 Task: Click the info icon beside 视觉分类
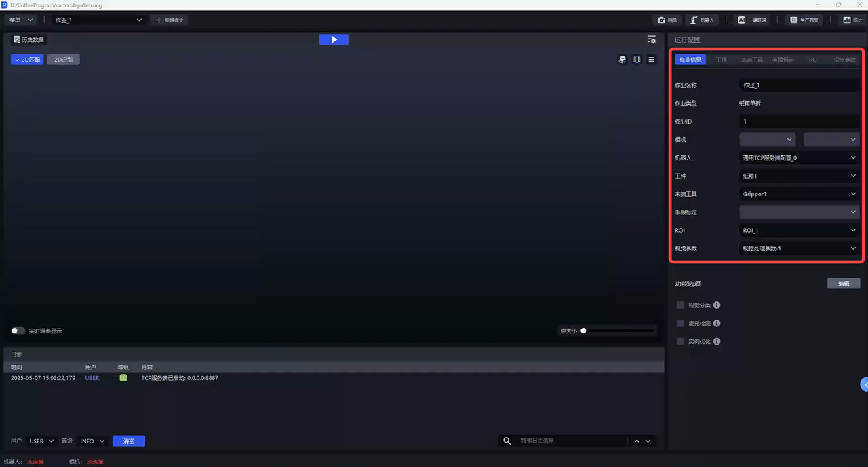tap(717, 305)
